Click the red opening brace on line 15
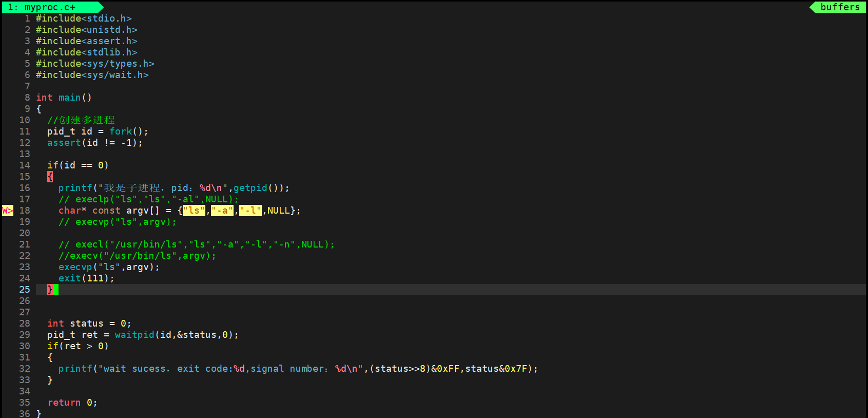The width and height of the screenshot is (868, 418). click(x=50, y=177)
